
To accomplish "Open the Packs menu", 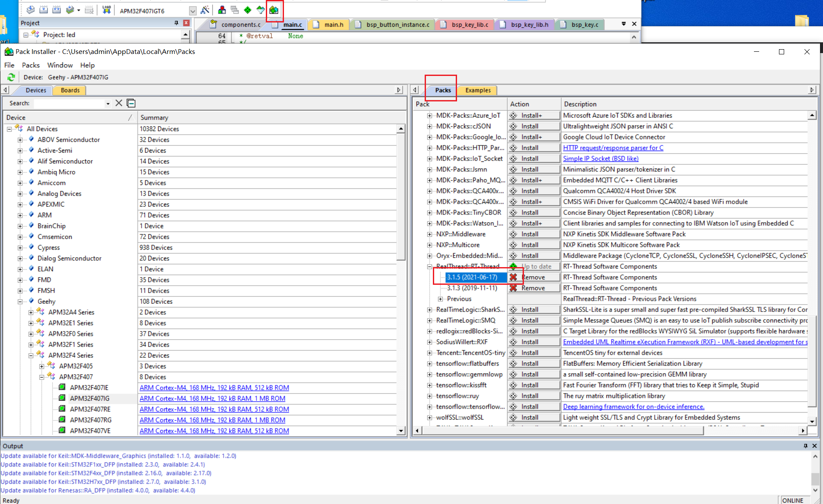I will click(31, 65).
